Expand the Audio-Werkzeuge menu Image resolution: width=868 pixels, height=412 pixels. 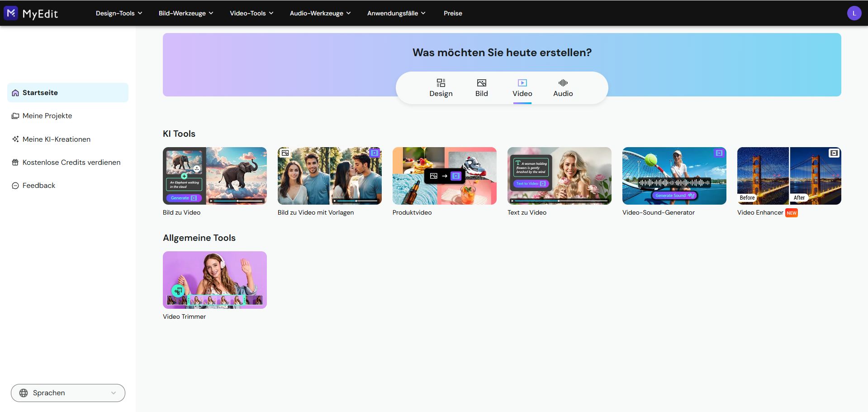[320, 13]
